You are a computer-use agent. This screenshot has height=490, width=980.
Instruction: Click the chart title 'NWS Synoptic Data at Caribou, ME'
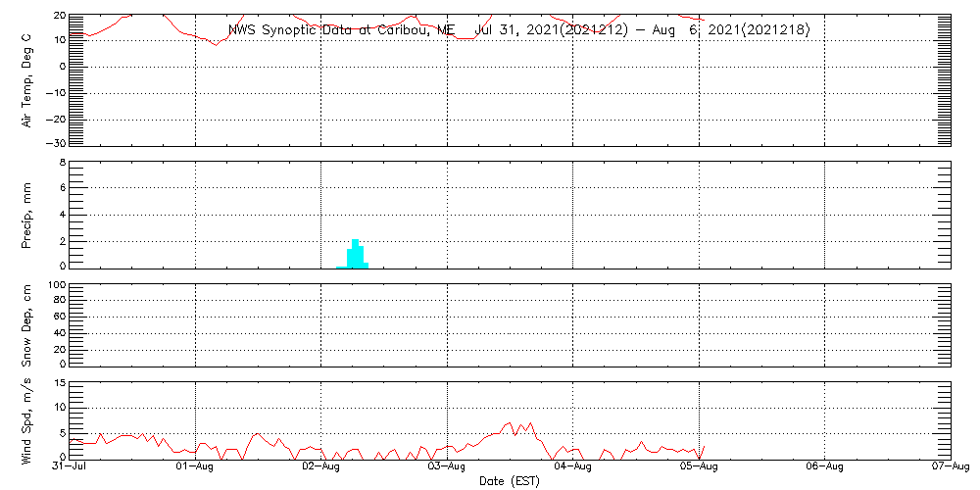341,29
